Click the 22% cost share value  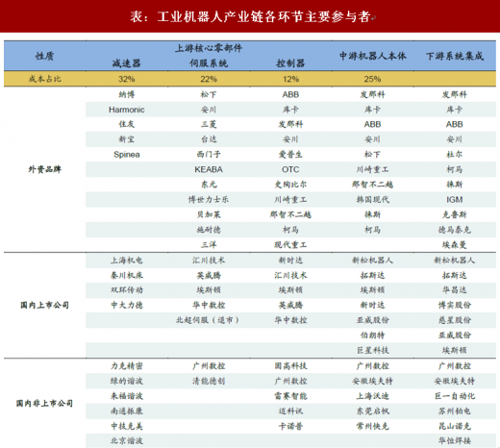pos(209,79)
